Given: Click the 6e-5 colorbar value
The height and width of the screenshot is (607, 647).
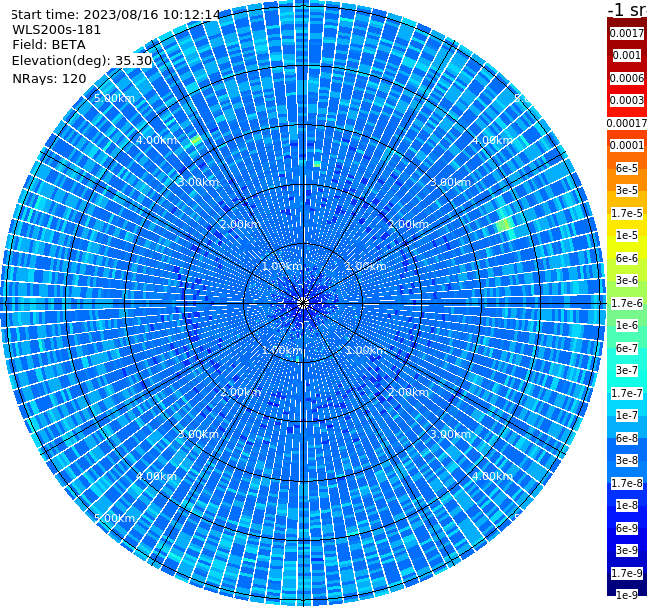Looking at the screenshot, I should 627,168.
